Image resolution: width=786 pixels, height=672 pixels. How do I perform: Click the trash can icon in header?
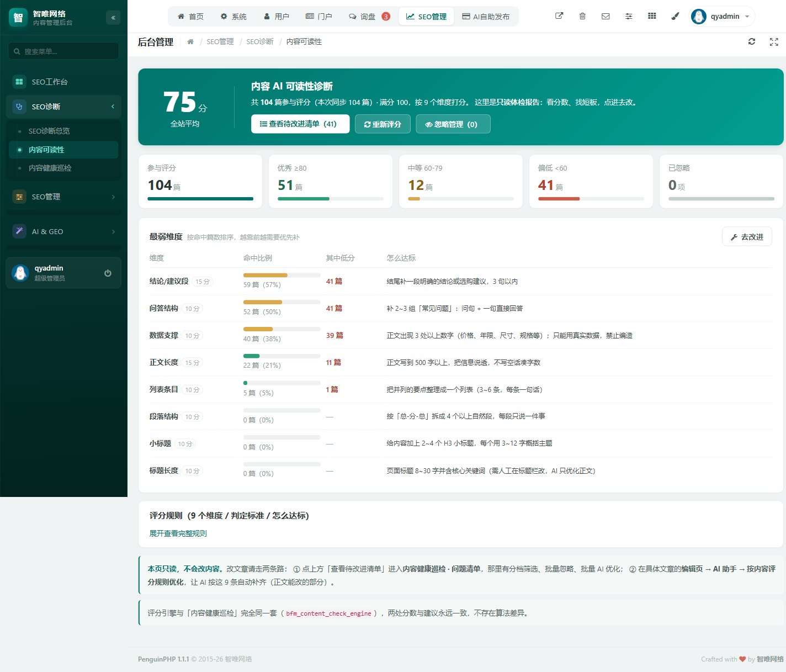click(582, 16)
